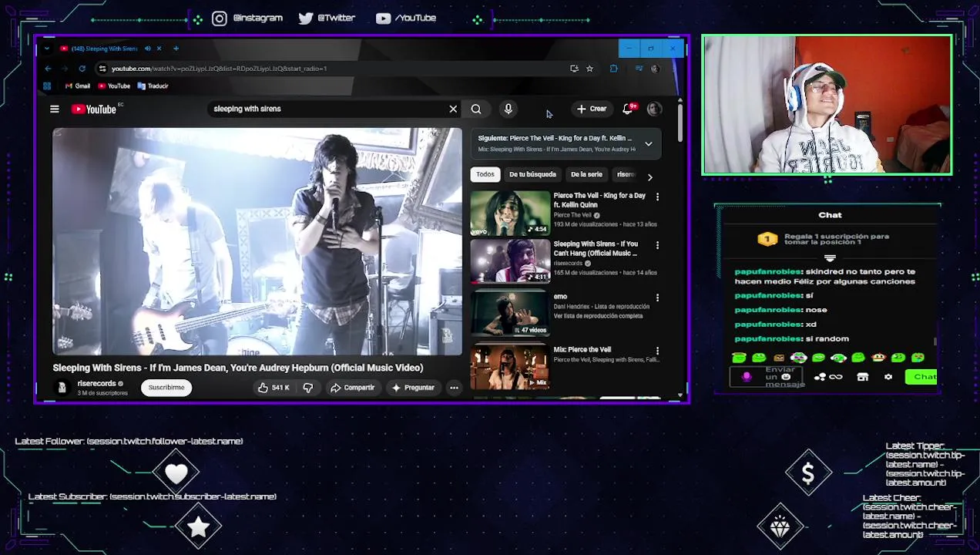
Task: Open YouTube account avatar menu
Action: click(x=654, y=109)
